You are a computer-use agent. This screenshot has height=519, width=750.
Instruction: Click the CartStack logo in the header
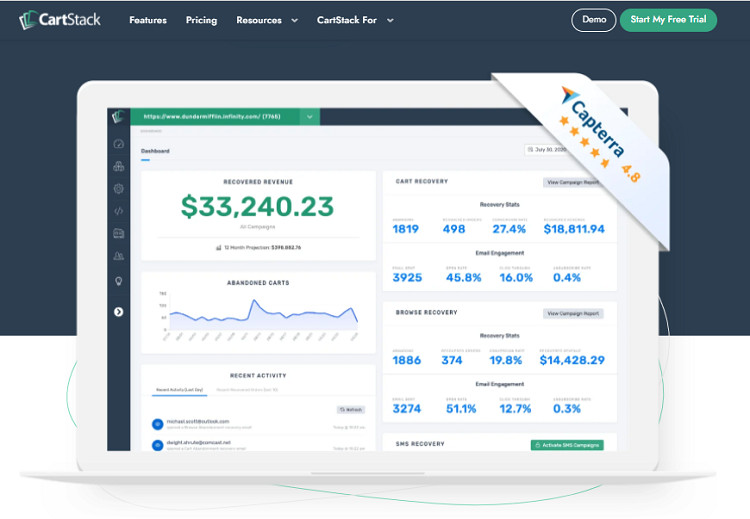click(x=60, y=20)
